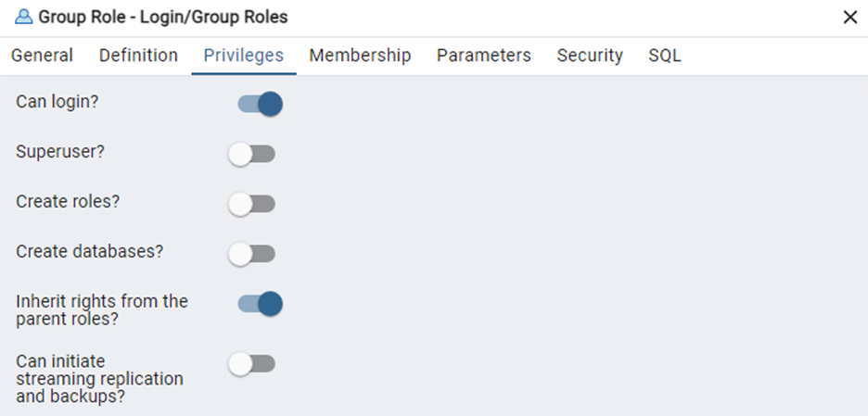The height and width of the screenshot is (416, 868).
Task: Click the 'Can login?' label text
Action: click(57, 102)
